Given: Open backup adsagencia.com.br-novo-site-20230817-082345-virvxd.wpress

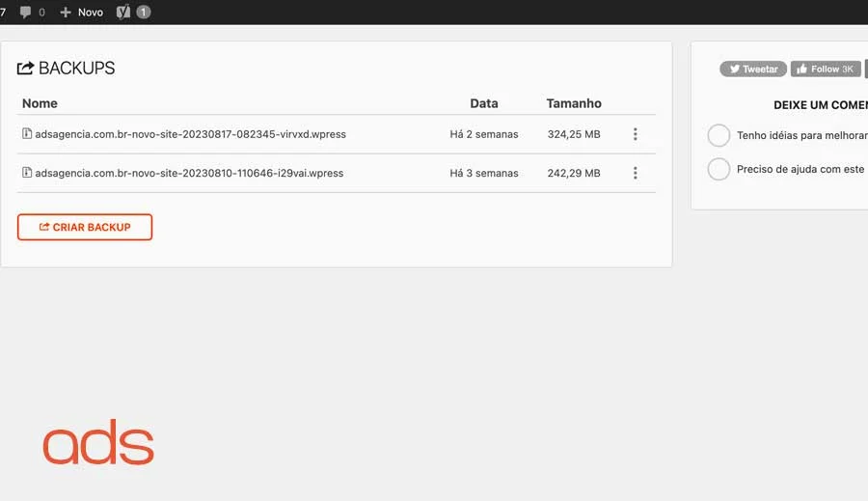Looking at the screenshot, I should (190, 134).
